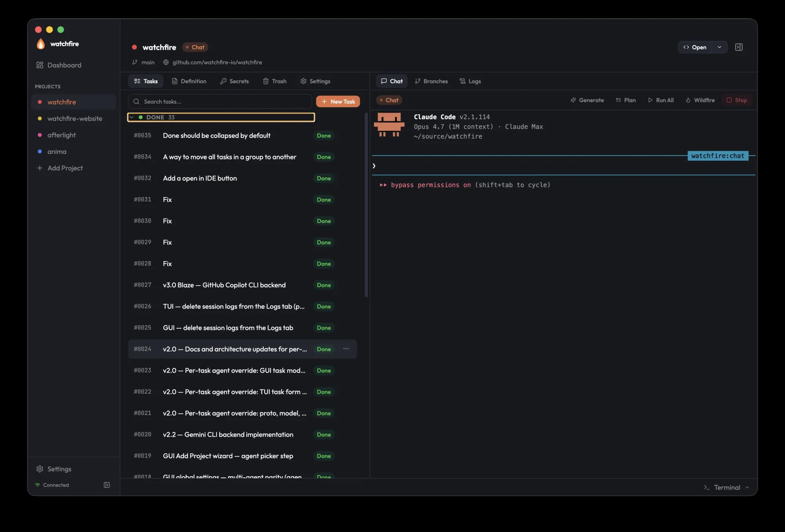Viewport: 785px width, 532px height.
Task: Open task #0023 GUI task modal override
Action: coord(243,371)
